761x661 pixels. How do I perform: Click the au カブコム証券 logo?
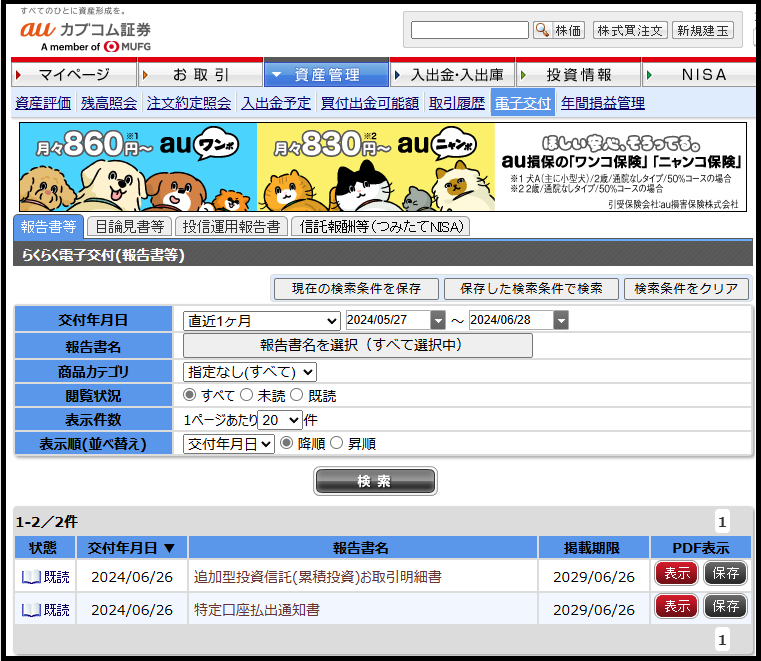[85, 31]
